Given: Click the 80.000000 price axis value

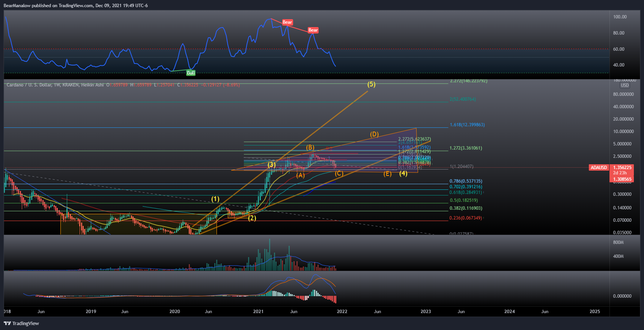Looking at the screenshot, I should (623, 94).
